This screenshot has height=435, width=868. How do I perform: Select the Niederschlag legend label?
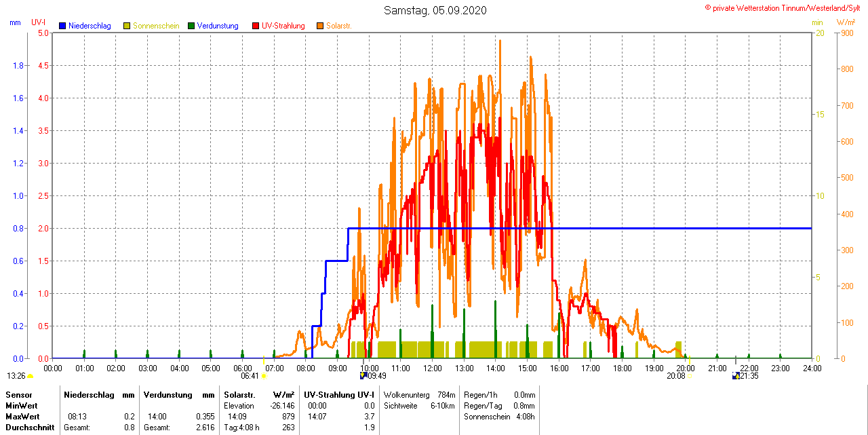point(90,26)
